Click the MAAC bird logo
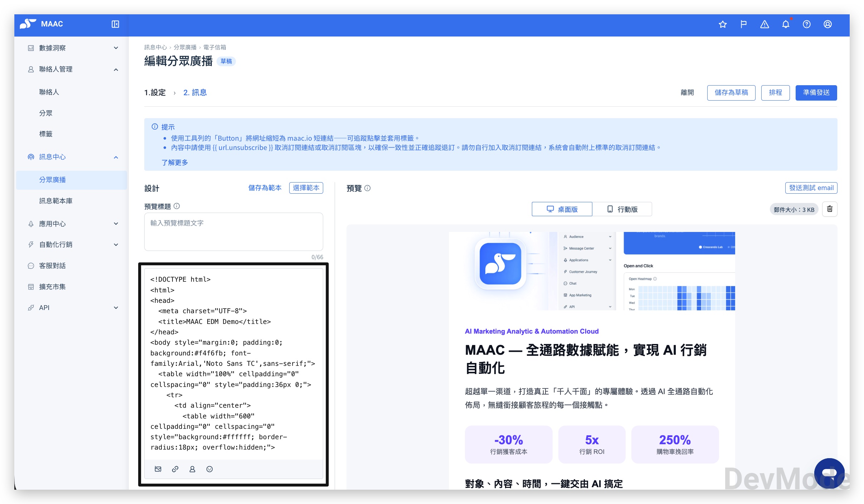Image resolution: width=864 pixels, height=504 pixels. [28, 24]
